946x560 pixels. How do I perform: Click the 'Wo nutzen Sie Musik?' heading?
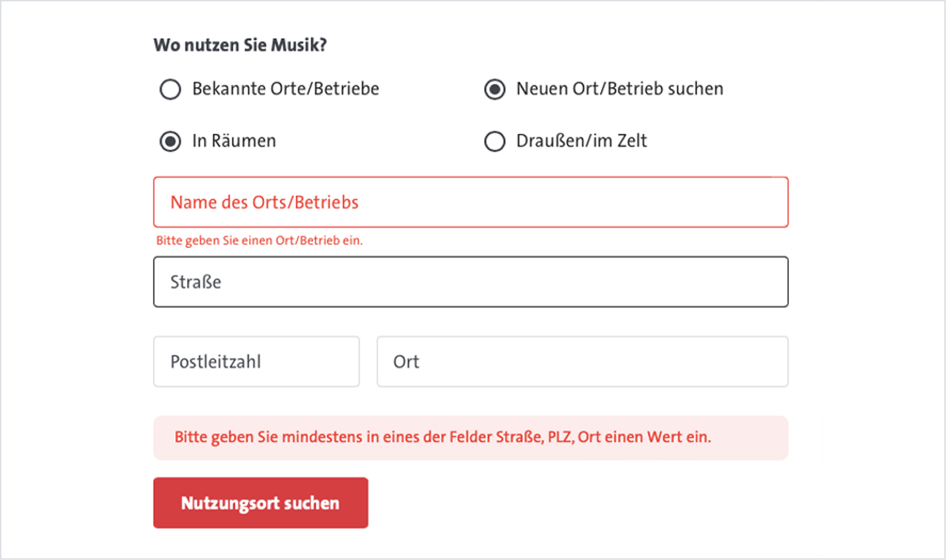pos(239,45)
